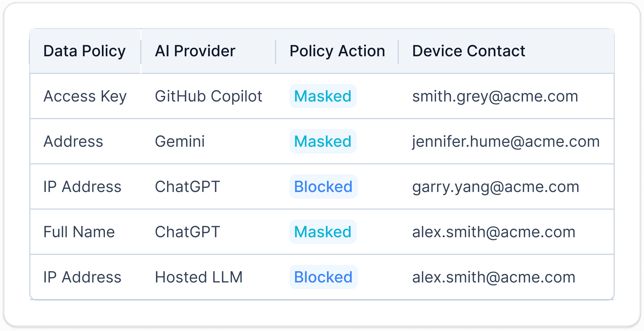Click the Blocked badge in the ChatGPT row
Viewport: 644px width, 331px height.
click(x=323, y=187)
